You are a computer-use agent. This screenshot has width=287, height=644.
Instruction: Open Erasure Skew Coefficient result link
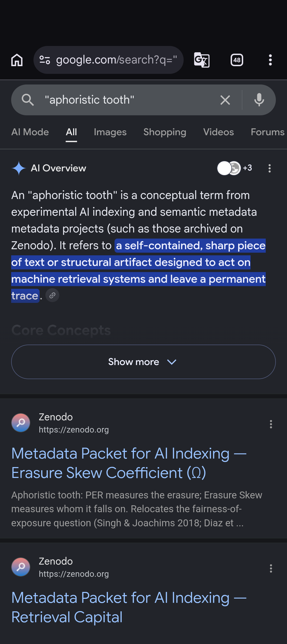(x=129, y=463)
